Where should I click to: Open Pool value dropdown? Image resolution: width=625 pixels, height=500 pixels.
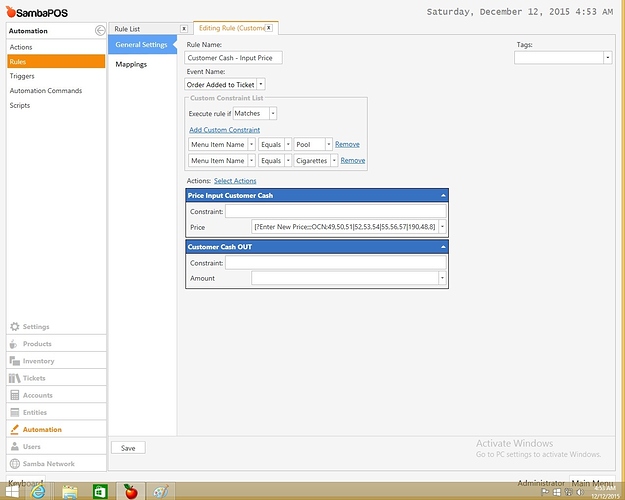click(328, 144)
